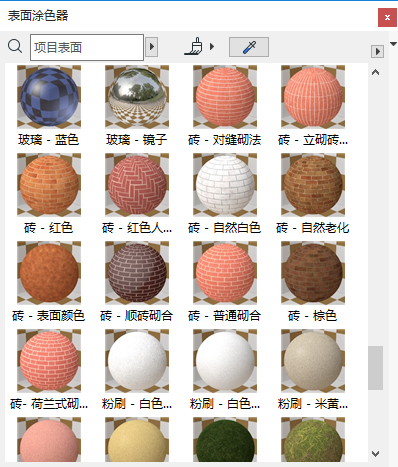Click the vertical scrollbar thumb
This screenshot has width=398, height=467.
(x=376, y=368)
